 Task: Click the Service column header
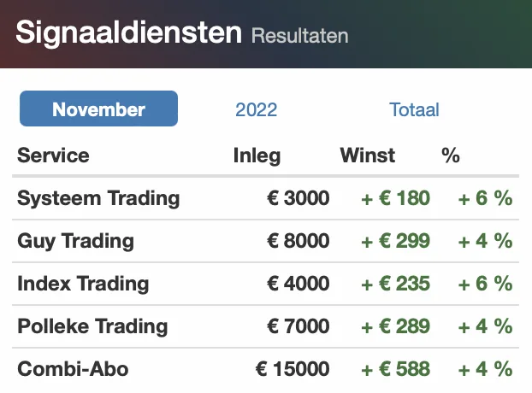coord(53,155)
